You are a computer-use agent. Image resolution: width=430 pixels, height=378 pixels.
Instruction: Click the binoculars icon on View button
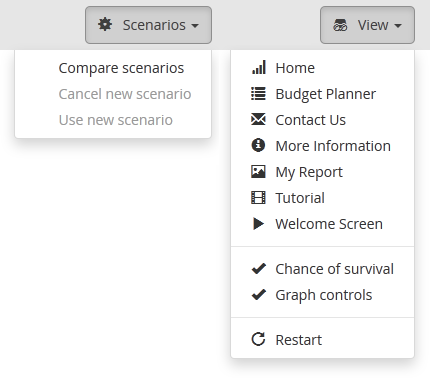pyautogui.click(x=340, y=25)
